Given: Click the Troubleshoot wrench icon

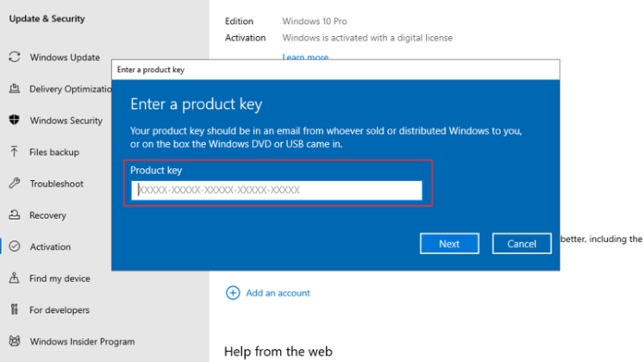Looking at the screenshot, I should pyautogui.click(x=14, y=184).
